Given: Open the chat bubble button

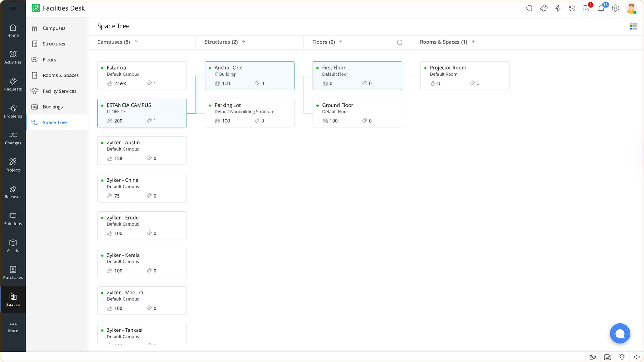Looking at the screenshot, I should (620, 333).
